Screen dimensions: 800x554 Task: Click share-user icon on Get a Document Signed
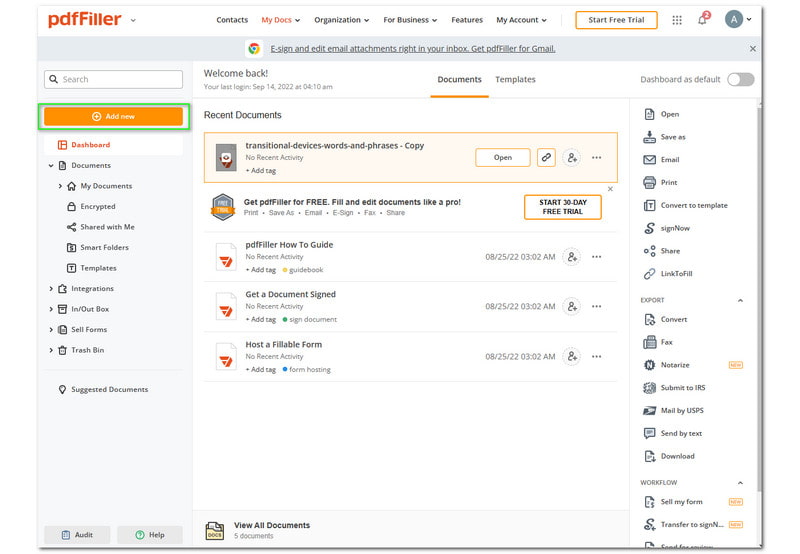coord(572,306)
